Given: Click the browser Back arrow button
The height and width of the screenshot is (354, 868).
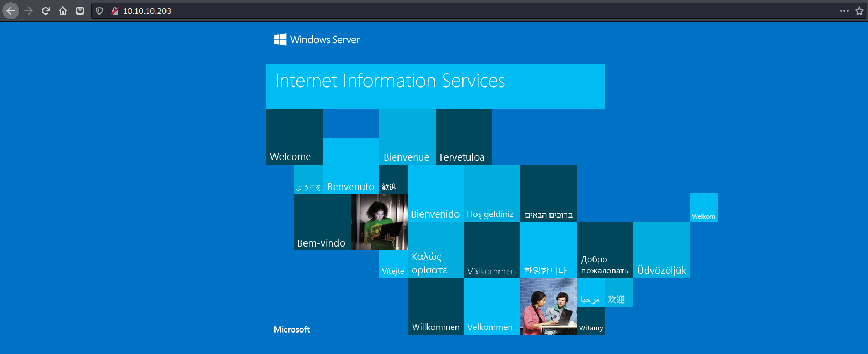Looking at the screenshot, I should pos(11,11).
